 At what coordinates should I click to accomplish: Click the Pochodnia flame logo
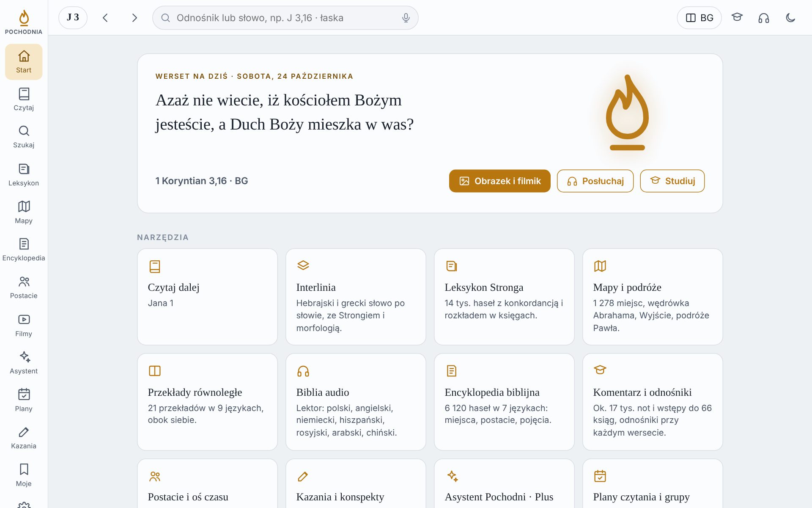click(x=24, y=22)
